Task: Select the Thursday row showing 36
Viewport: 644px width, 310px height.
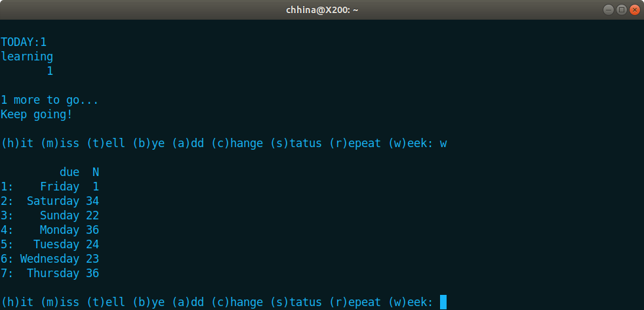Action: (x=50, y=273)
